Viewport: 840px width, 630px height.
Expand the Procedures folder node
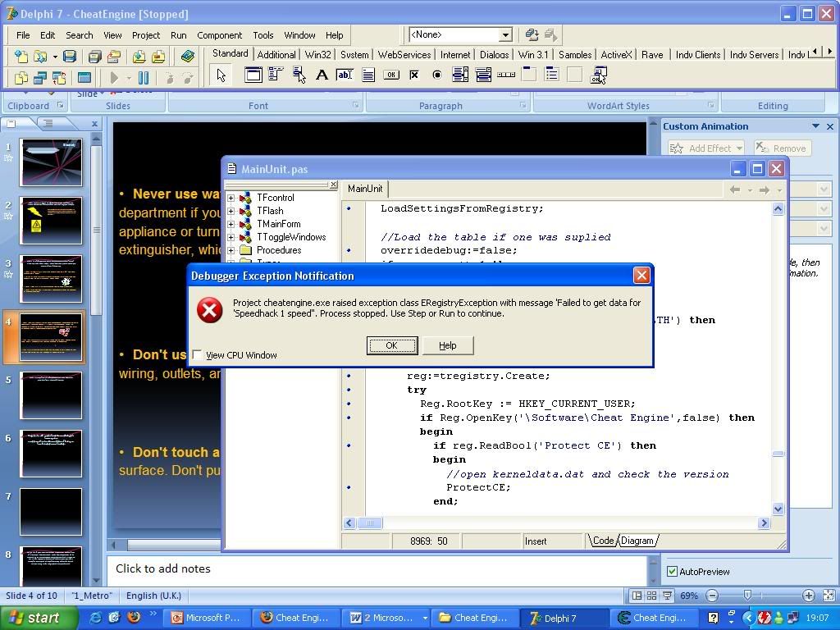231,250
